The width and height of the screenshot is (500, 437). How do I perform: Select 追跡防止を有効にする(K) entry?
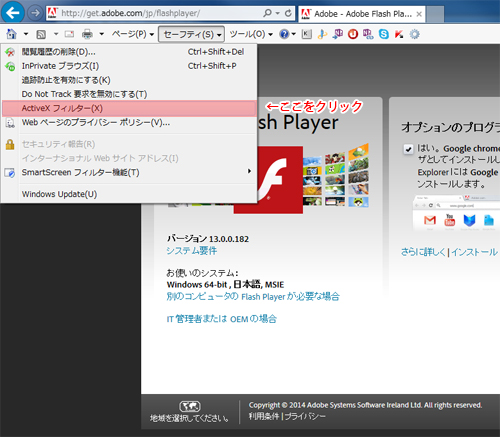pos(129,80)
